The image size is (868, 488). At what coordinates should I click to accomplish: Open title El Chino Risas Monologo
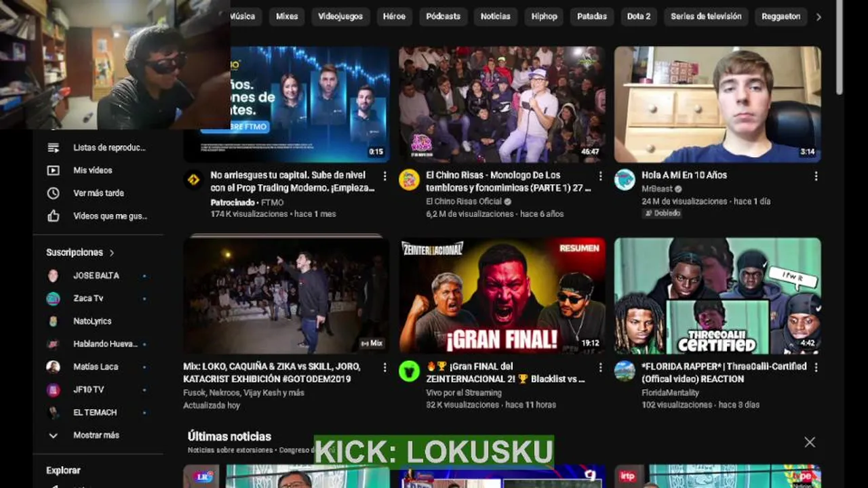coord(509,182)
